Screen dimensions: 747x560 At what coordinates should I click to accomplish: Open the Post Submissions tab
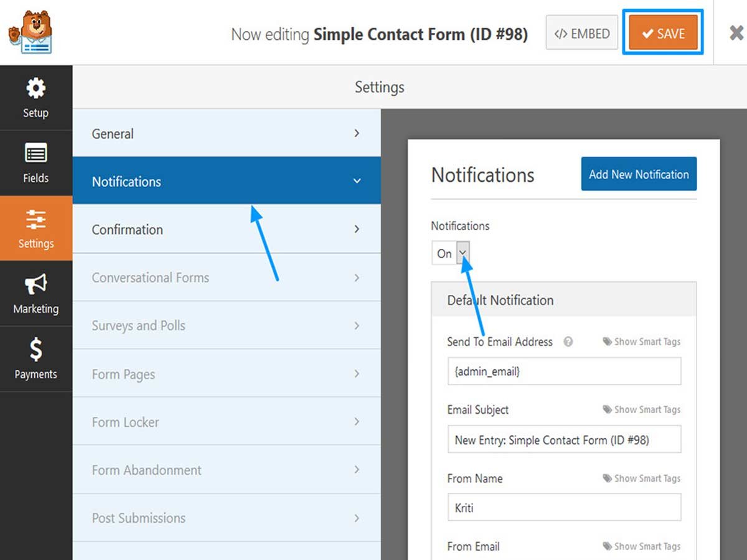click(x=227, y=518)
